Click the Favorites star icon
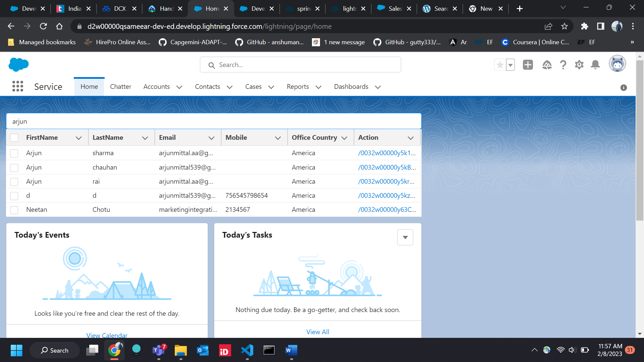The height and width of the screenshot is (362, 644). [x=500, y=65]
